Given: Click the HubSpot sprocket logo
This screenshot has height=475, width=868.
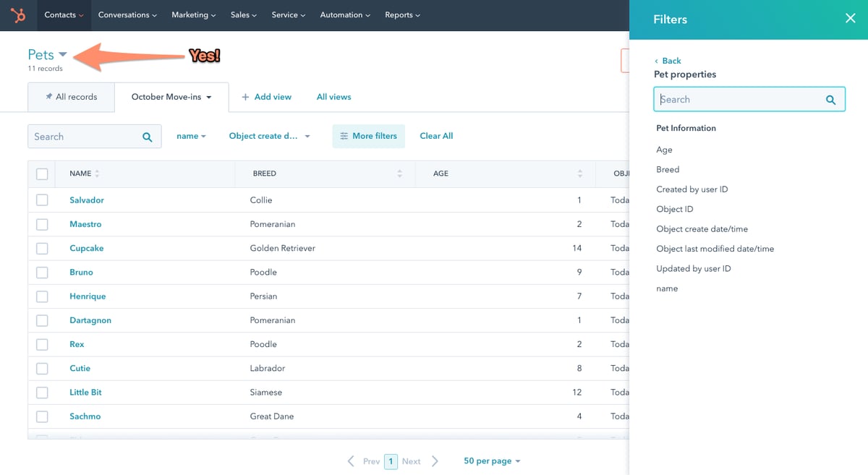Looking at the screenshot, I should [x=18, y=15].
